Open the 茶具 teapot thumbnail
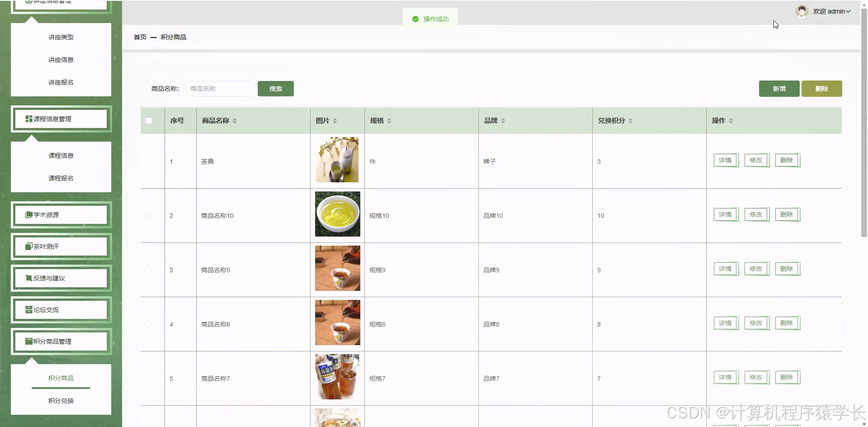The height and width of the screenshot is (427, 868). [337, 160]
